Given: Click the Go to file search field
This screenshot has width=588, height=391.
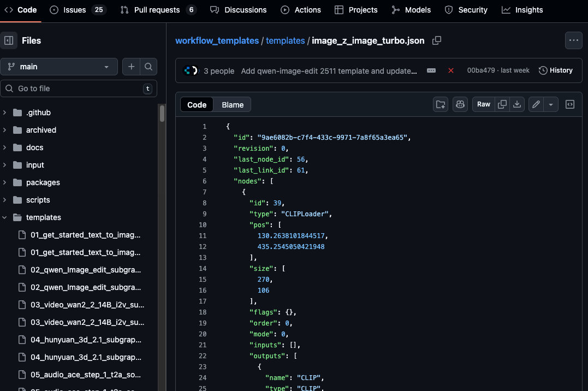Looking at the screenshot, I should tap(79, 88).
